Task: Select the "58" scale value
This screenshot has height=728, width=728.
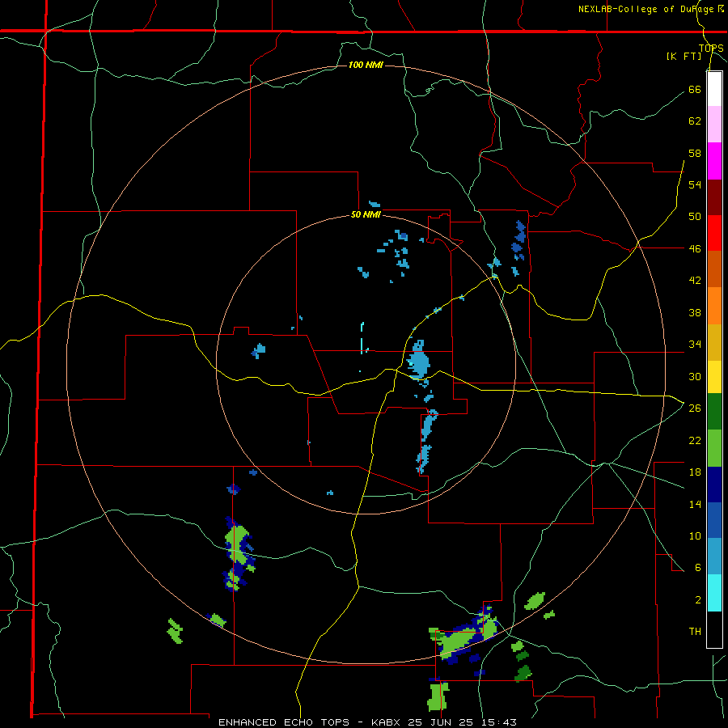Action: pyautogui.click(x=695, y=153)
